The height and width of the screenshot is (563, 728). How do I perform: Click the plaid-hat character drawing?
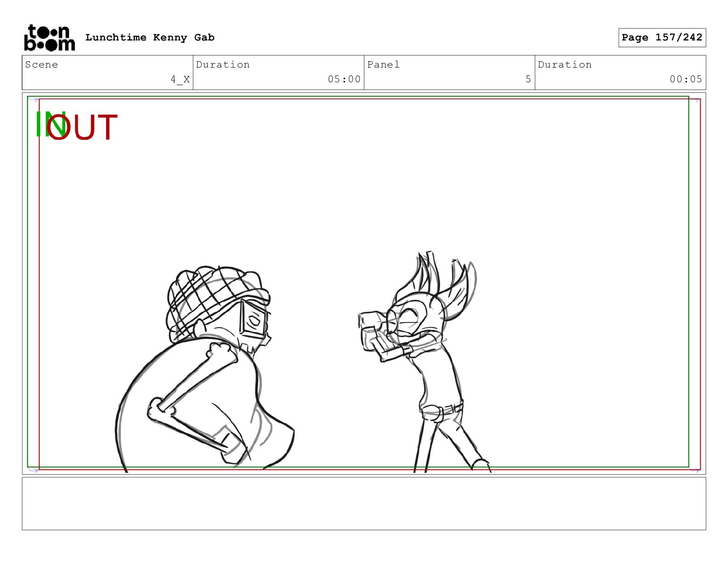[x=205, y=369]
